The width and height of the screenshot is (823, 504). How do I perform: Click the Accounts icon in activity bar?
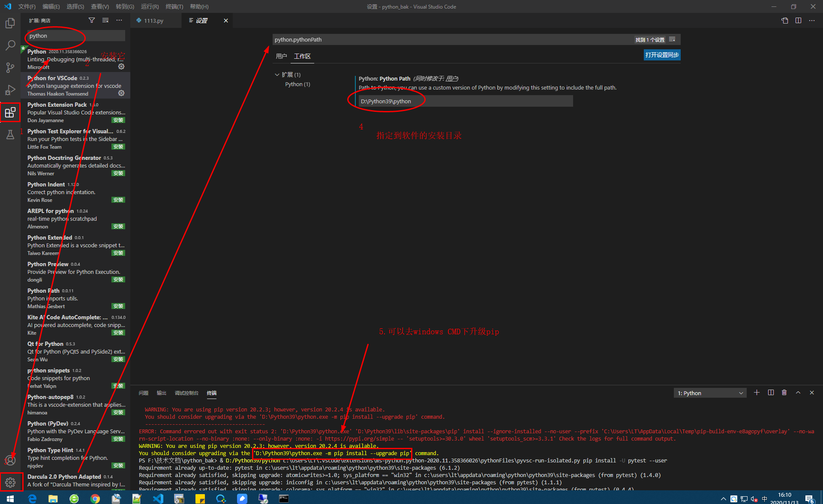10,460
